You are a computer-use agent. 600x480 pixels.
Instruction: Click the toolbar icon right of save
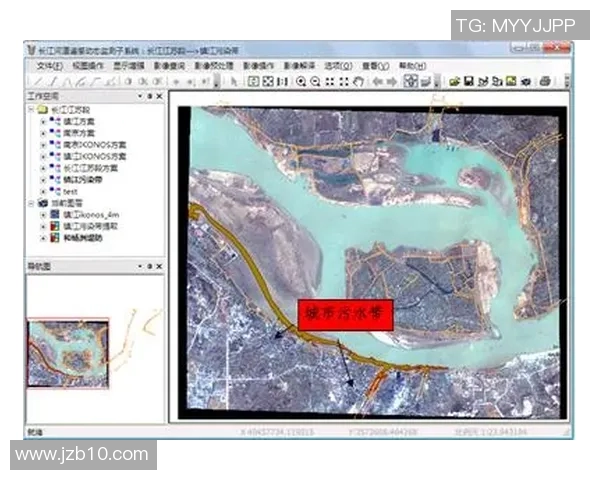click(483, 81)
